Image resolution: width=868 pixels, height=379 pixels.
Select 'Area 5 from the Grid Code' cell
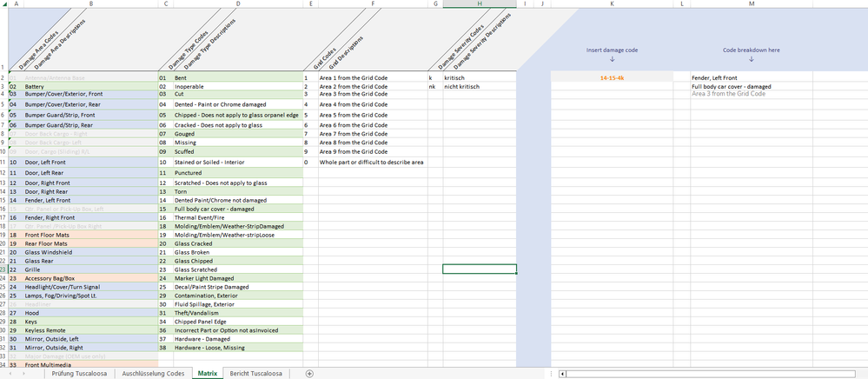373,116
